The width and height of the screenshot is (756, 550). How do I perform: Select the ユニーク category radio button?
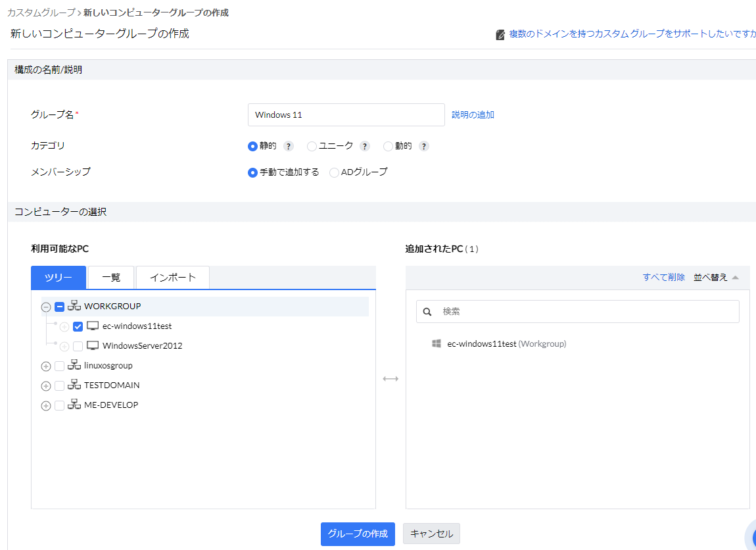(312, 146)
